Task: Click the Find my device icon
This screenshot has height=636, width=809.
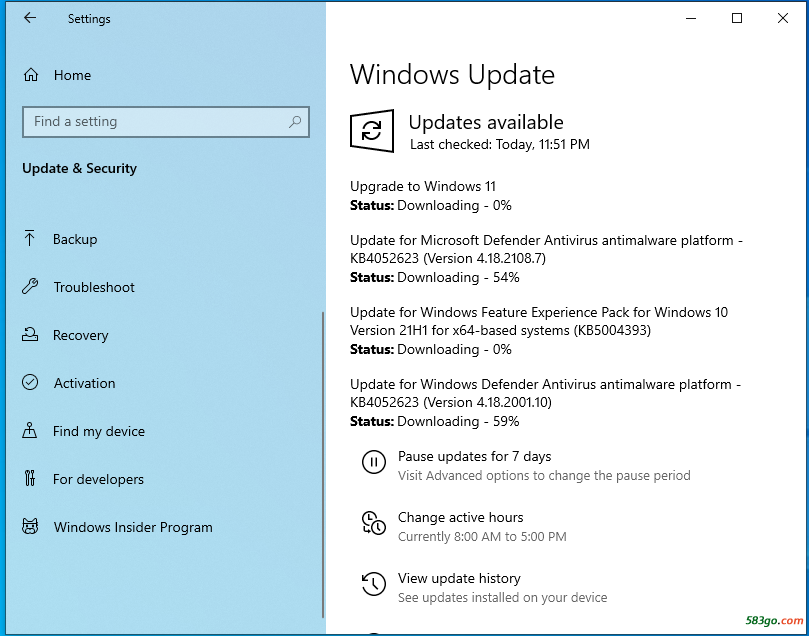Action: coord(29,430)
